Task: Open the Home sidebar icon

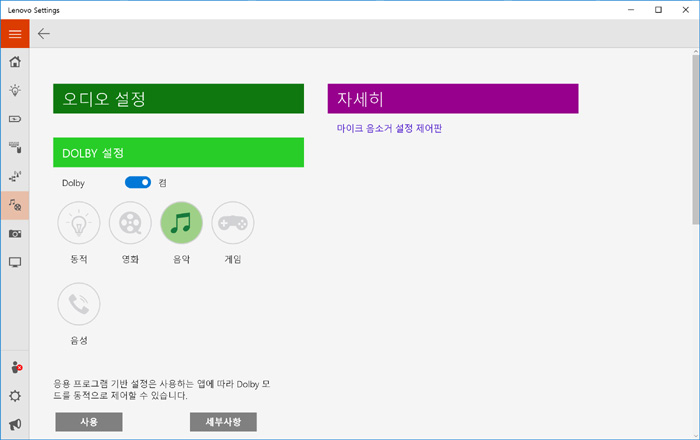Action: 15,62
